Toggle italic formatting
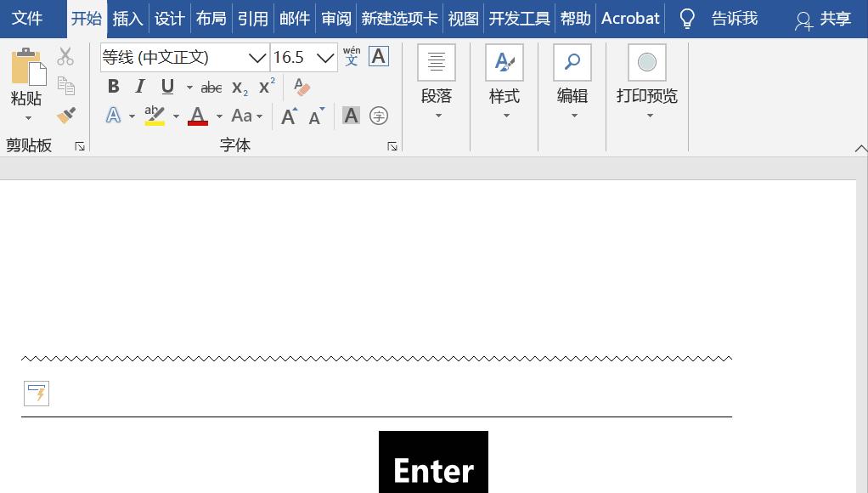Image resolution: width=868 pixels, height=493 pixels. pyautogui.click(x=139, y=86)
